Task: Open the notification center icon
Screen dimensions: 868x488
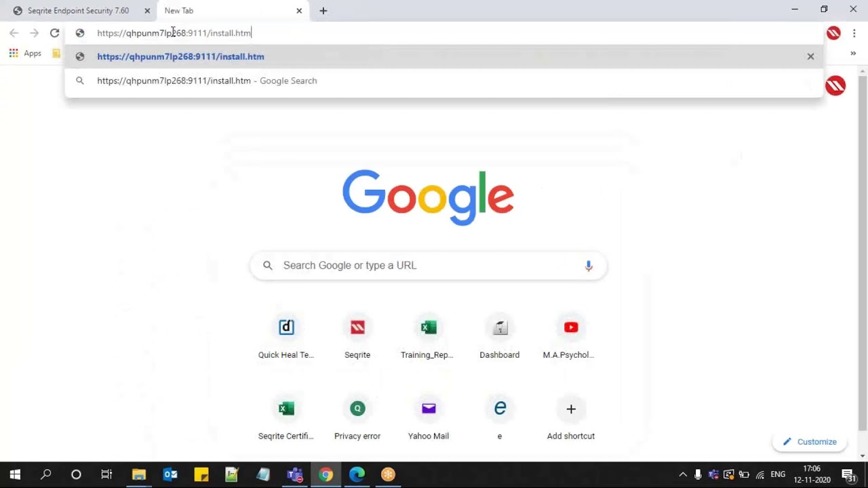Action: pos(848,474)
